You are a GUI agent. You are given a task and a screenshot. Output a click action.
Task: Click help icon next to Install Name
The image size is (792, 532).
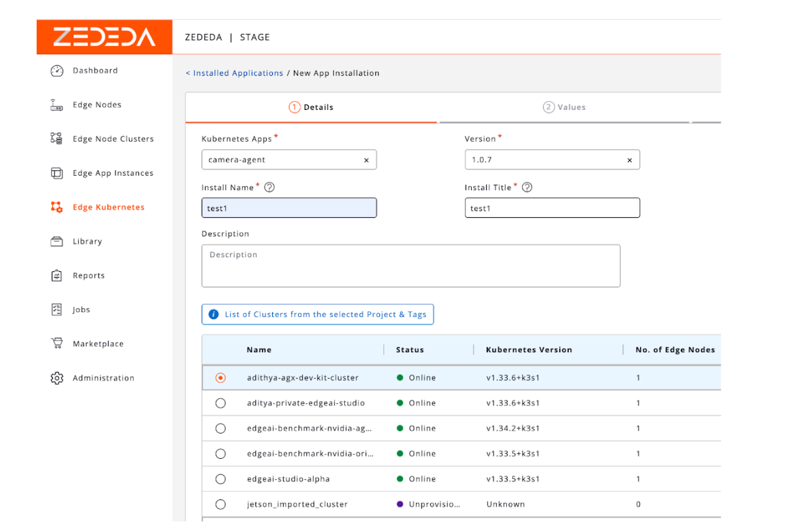coord(269,187)
